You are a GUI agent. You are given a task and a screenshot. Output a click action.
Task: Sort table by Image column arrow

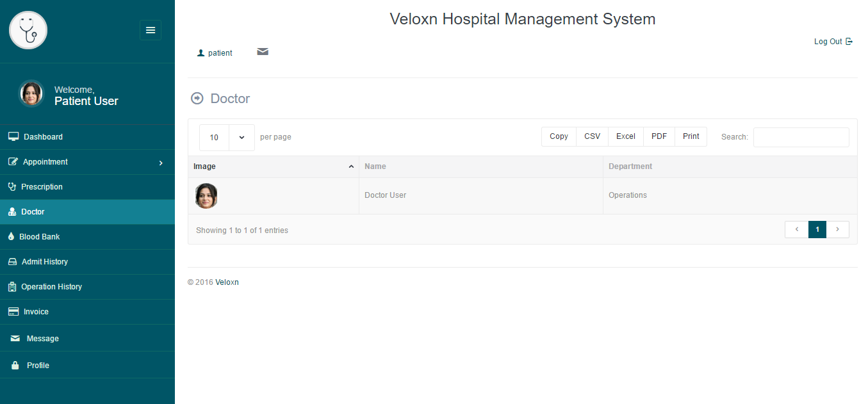point(351,166)
